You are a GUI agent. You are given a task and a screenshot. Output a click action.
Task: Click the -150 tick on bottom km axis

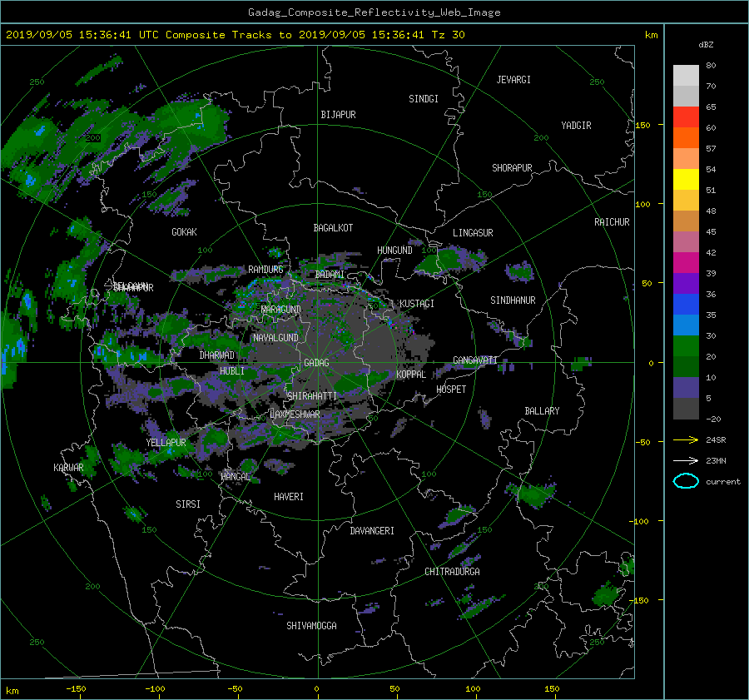[76, 689]
